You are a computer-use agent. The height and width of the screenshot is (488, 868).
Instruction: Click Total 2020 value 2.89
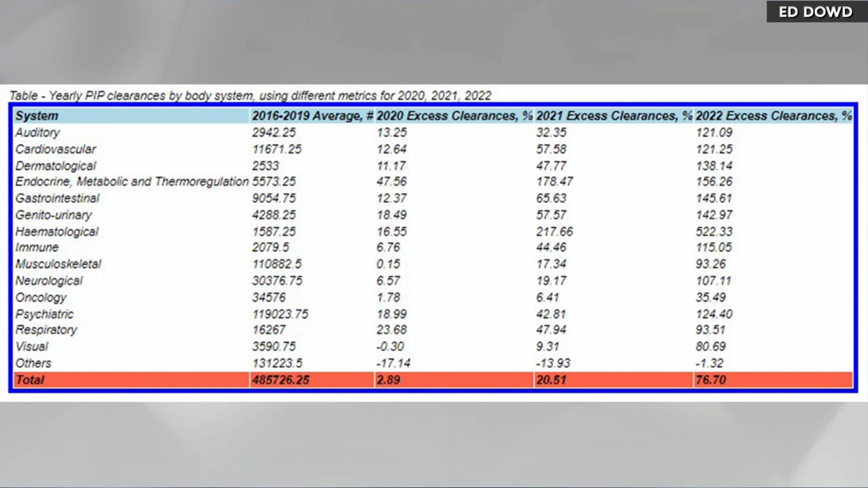point(389,380)
